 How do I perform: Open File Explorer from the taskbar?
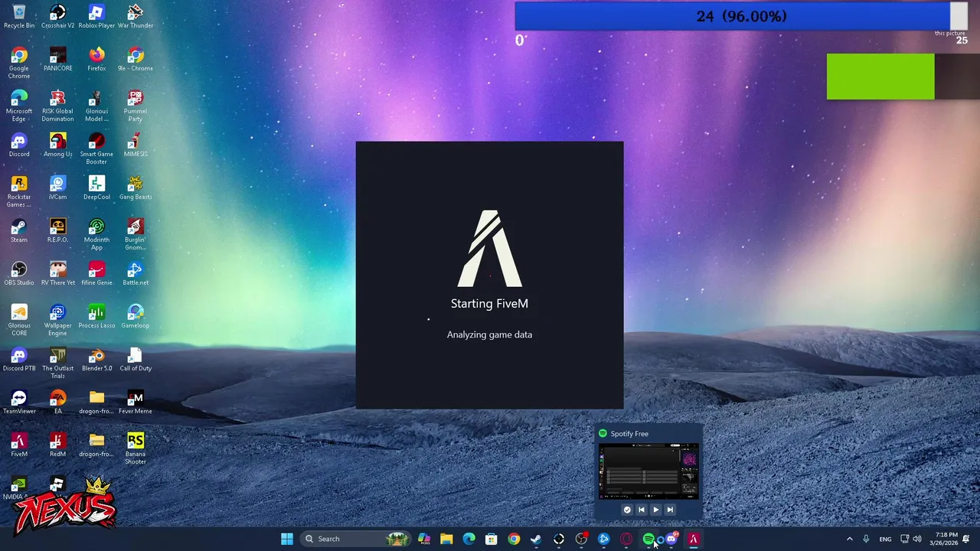click(x=446, y=539)
